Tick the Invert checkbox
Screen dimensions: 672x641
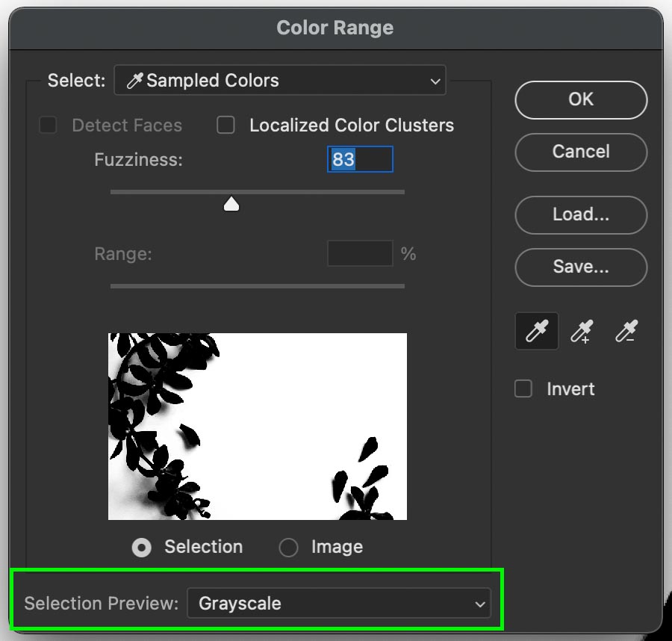click(523, 388)
